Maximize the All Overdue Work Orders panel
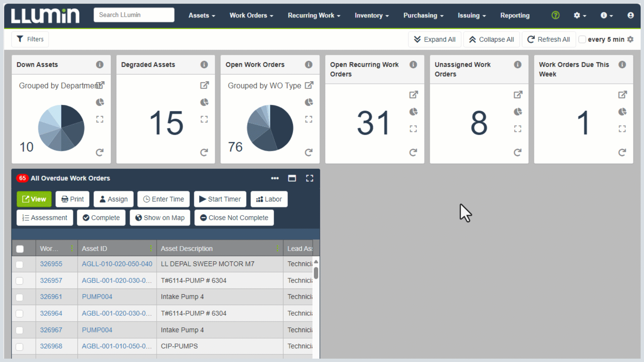The image size is (644, 362). coord(292,178)
